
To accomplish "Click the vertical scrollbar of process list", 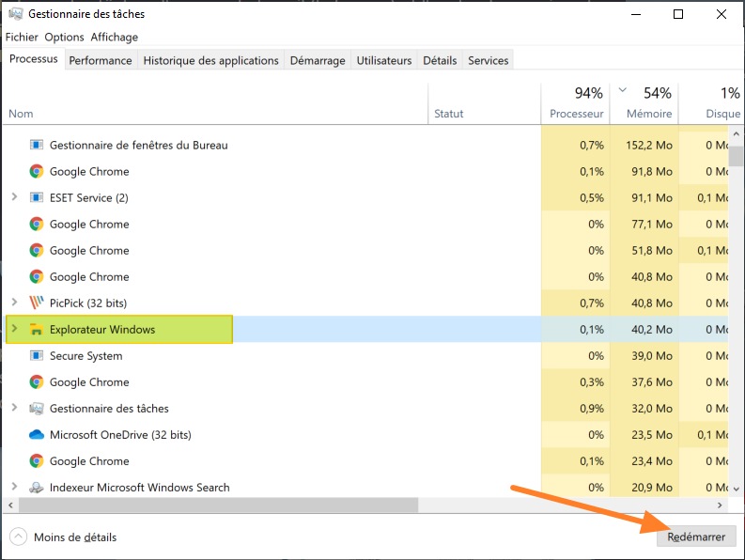I will click(737, 155).
